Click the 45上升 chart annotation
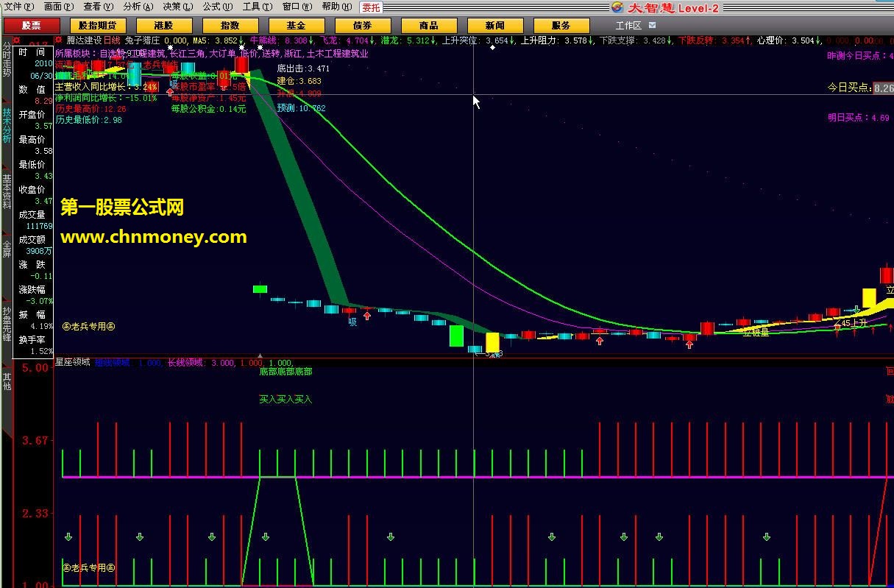Screen dimensions: 894x588 (855, 323)
